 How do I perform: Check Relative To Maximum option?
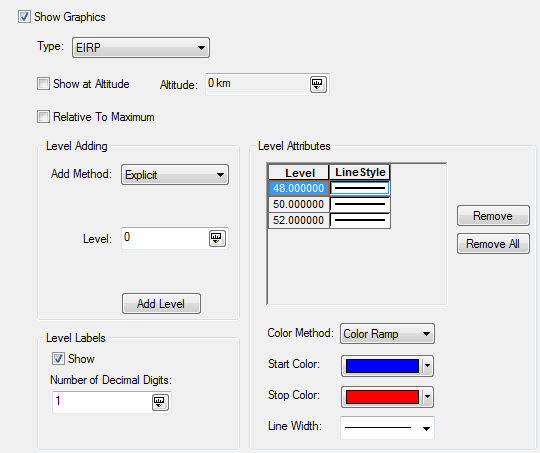[x=43, y=117]
